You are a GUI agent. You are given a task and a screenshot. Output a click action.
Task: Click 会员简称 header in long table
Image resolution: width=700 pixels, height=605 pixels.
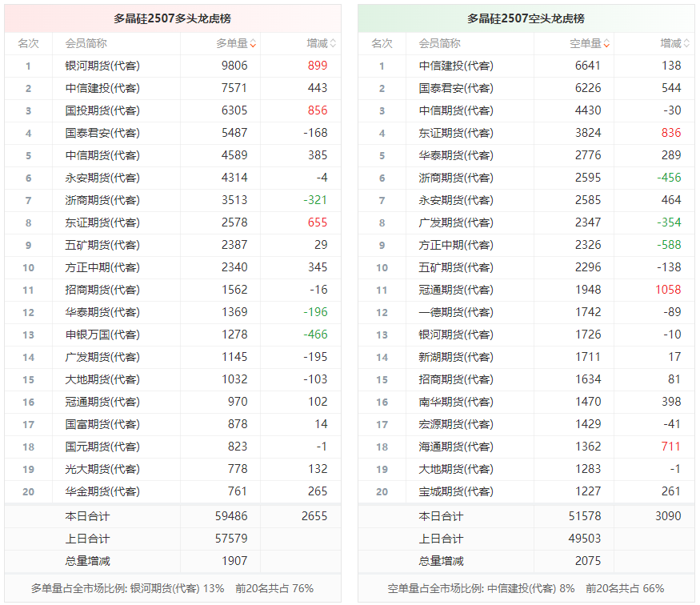(x=86, y=43)
